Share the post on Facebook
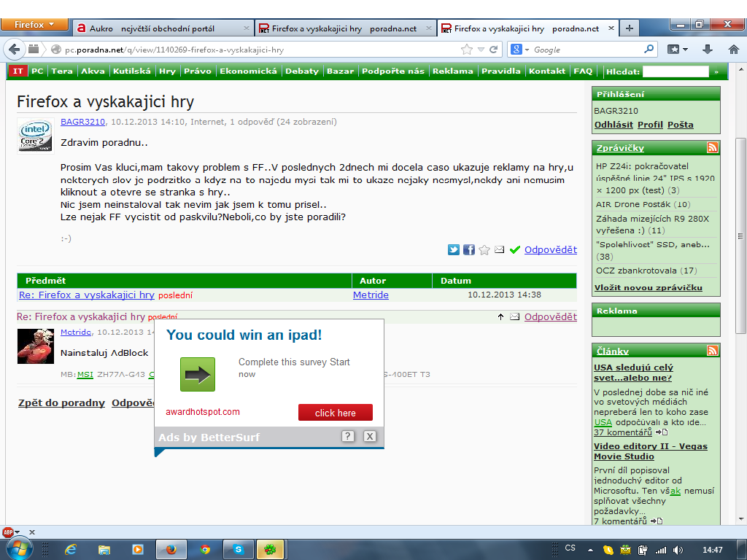The image size is (747, 560). tap(469, 249)
